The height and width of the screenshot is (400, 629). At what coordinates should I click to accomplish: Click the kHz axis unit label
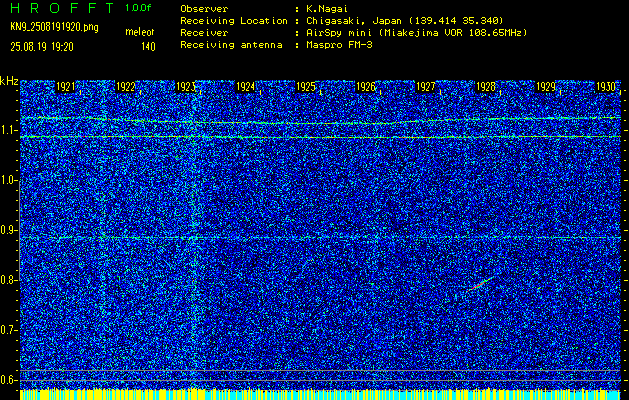(x=9, y=81)
